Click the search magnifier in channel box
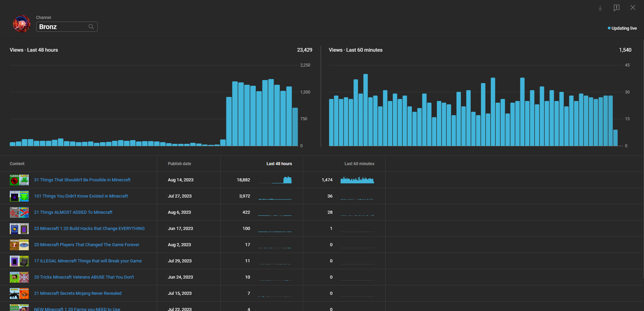This screenshot has height=311, width=644. [x=91, y=27]
